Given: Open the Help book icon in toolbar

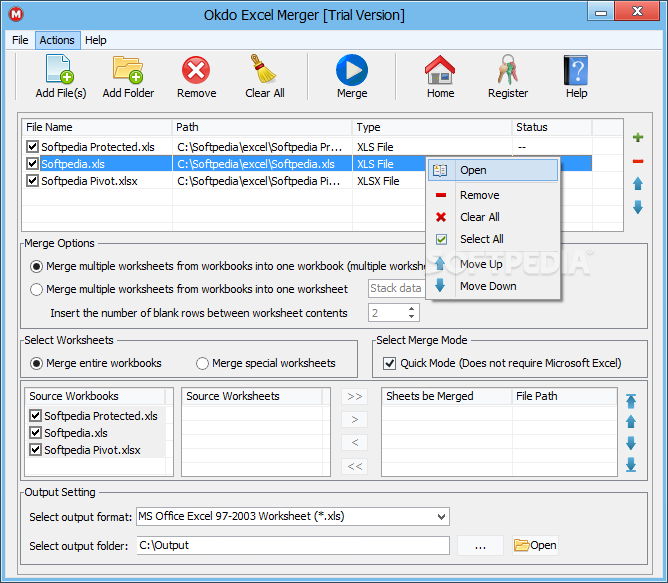Looking at the screenshot, I should tap(576, 70).
